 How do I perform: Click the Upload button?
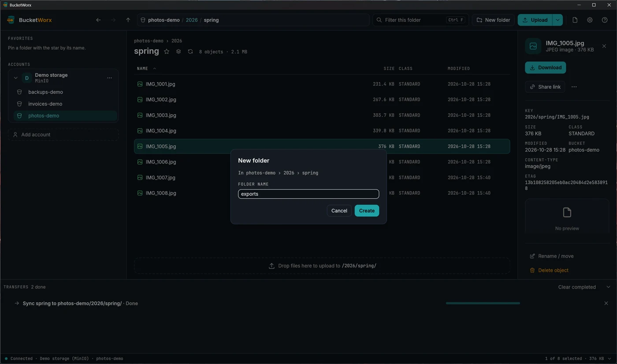coord(535,20)
